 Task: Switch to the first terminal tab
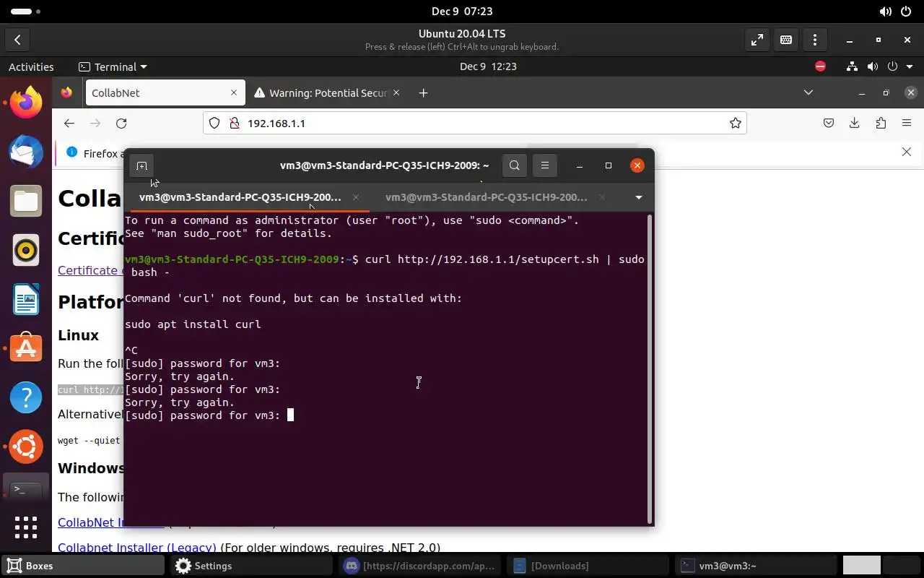(x=240, y=197)
